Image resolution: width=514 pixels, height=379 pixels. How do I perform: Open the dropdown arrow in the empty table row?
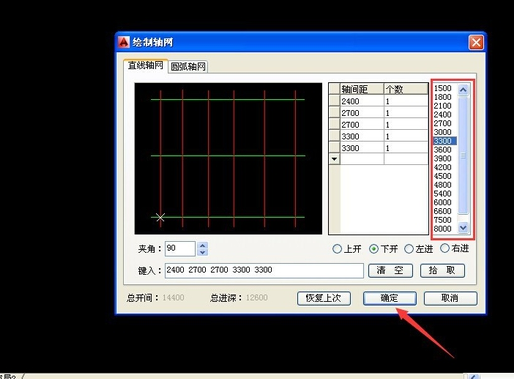coord(334,159)
